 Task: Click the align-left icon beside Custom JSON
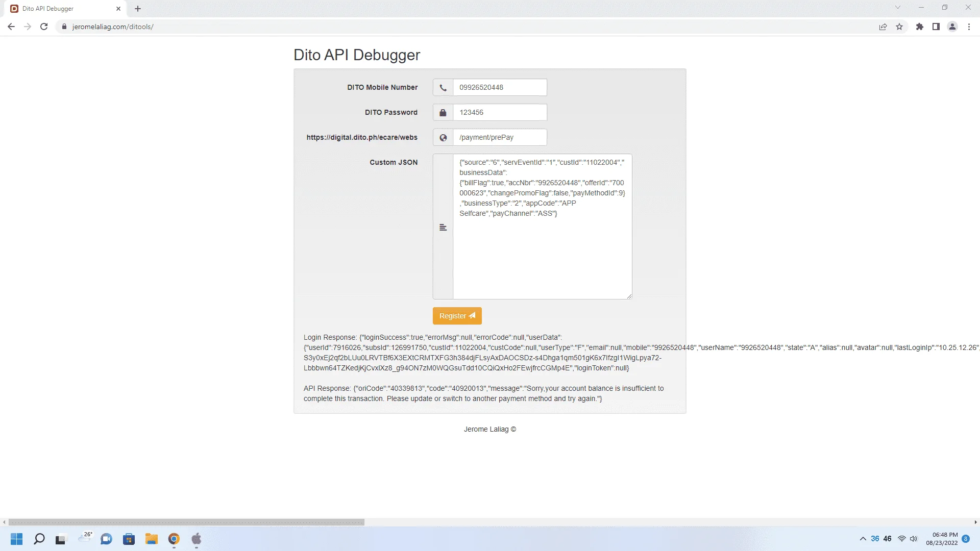[x=443, y=227]
